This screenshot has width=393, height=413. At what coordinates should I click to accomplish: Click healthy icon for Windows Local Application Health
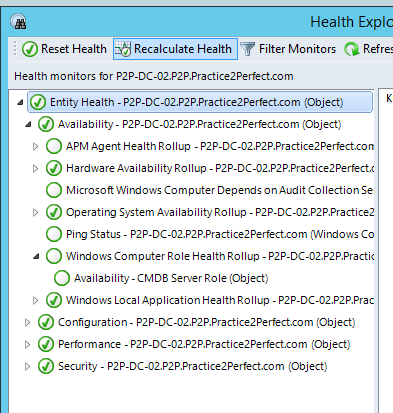[54, 300]
